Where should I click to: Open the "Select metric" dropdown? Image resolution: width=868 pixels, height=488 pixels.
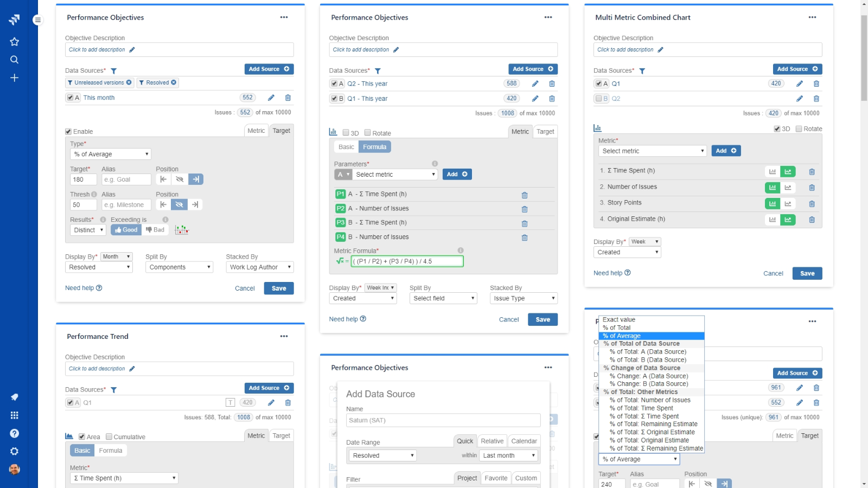tap(652, 151)
